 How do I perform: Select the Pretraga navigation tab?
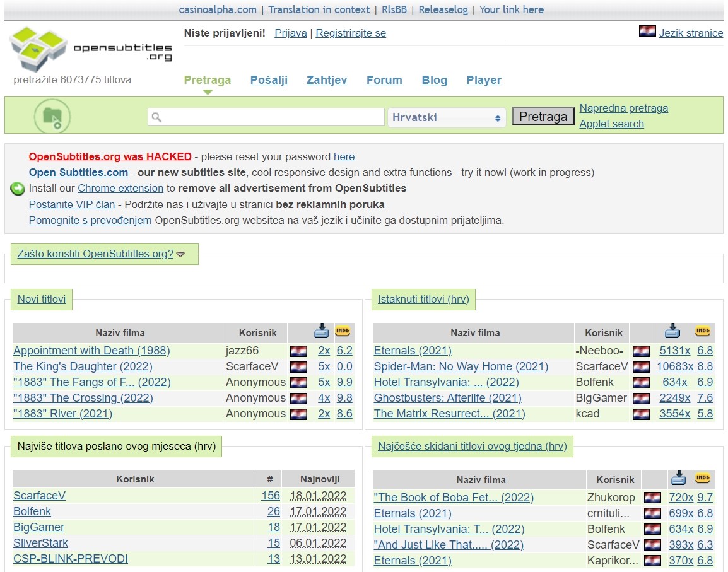pyautogui.click(x=207, y=80)
